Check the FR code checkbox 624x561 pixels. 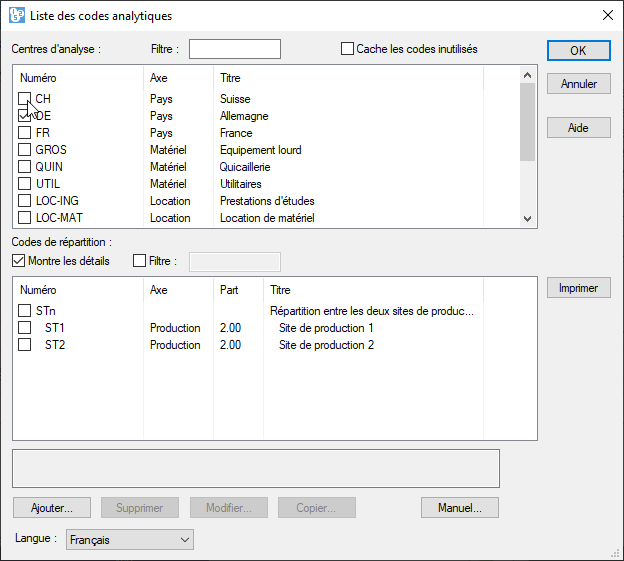tap(24, 132)
